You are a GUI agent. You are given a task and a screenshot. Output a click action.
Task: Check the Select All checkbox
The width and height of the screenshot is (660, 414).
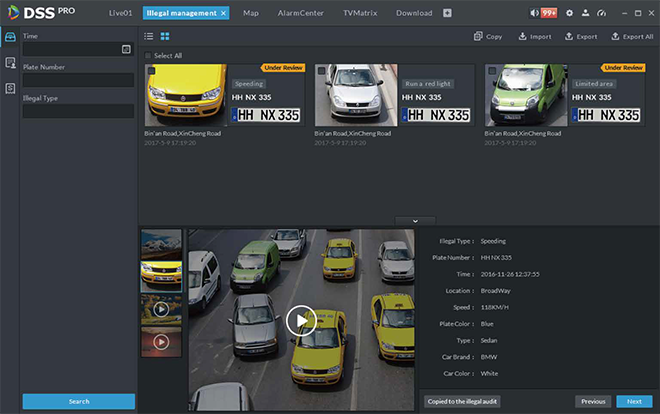point(149,55)
